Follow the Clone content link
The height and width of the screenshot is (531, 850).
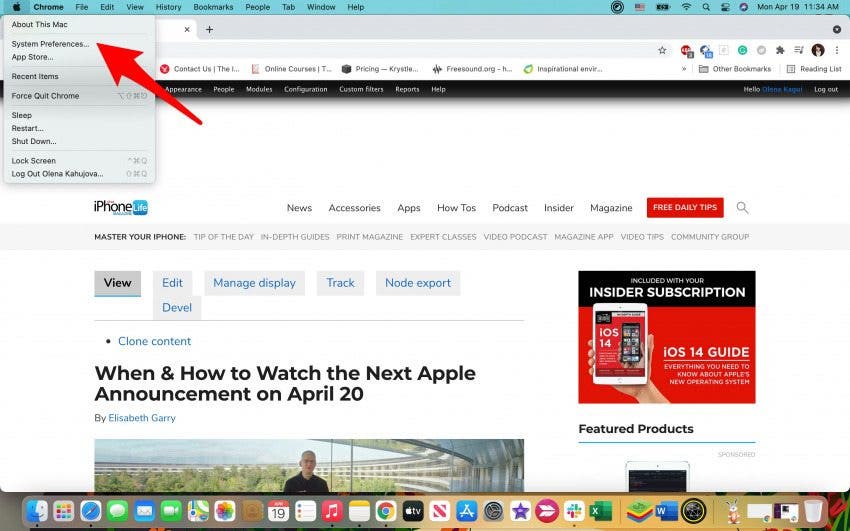[x=154, y=341]
